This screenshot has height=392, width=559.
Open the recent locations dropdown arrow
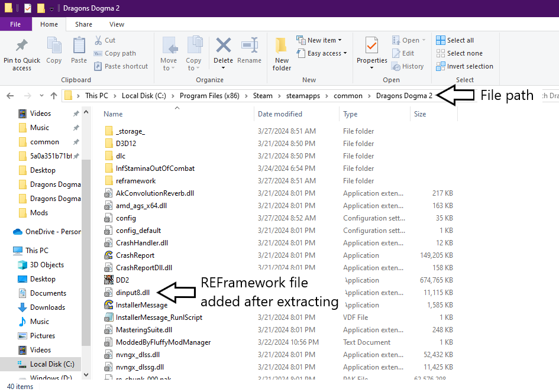pos(42,96)
